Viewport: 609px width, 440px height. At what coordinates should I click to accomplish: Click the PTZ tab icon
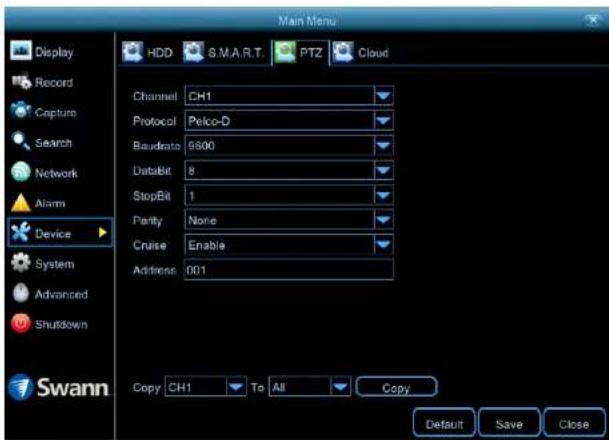285,52
